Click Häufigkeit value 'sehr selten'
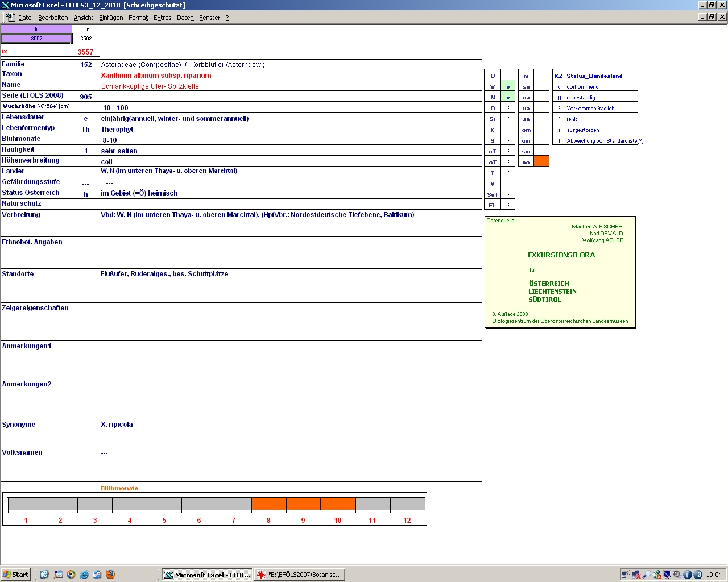This screenshot has width=728, height=582. click(119, 151)
